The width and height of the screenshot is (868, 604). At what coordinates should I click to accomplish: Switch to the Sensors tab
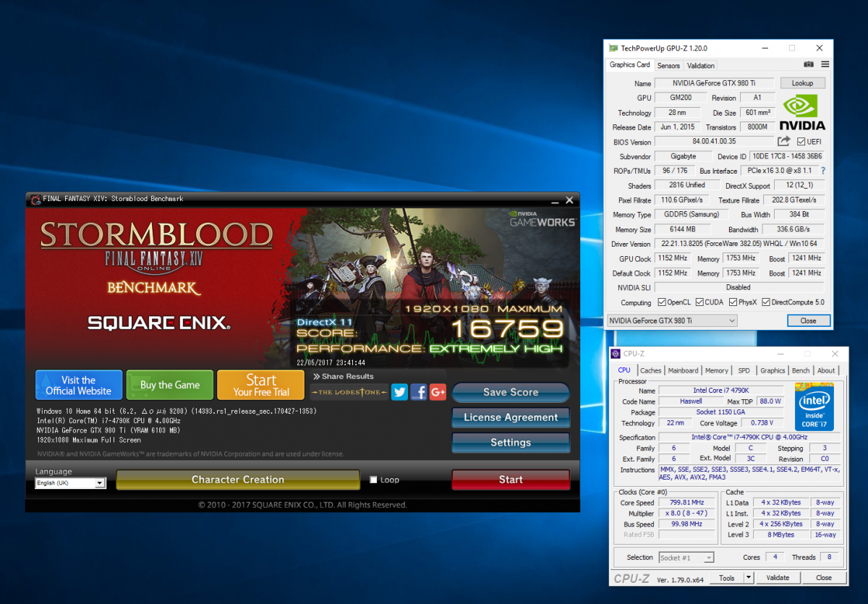(x=668, y=66)
